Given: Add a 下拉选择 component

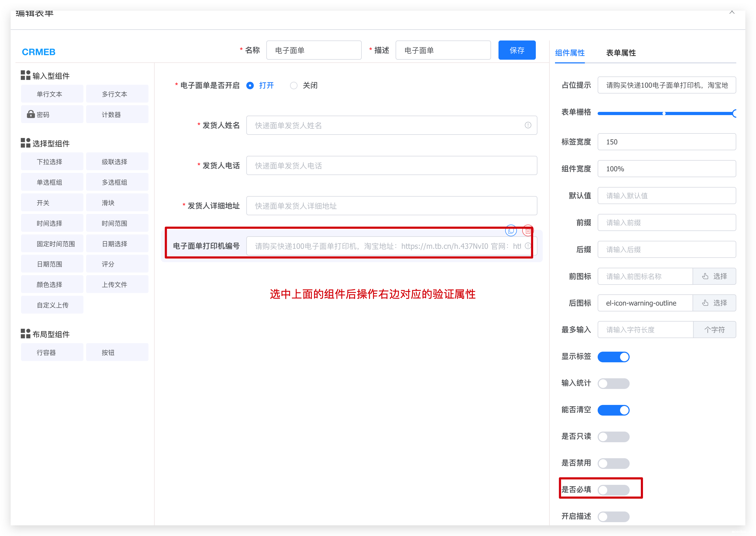Looking at the screenshot, I should point(52,162).
